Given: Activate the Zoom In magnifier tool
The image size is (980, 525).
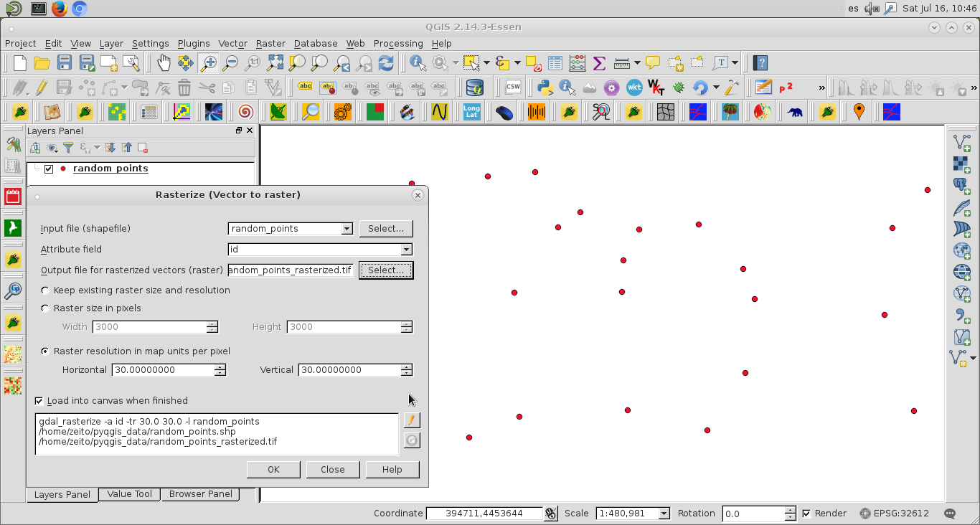Looking at the screenshot, I should click(x=207, y=63).
